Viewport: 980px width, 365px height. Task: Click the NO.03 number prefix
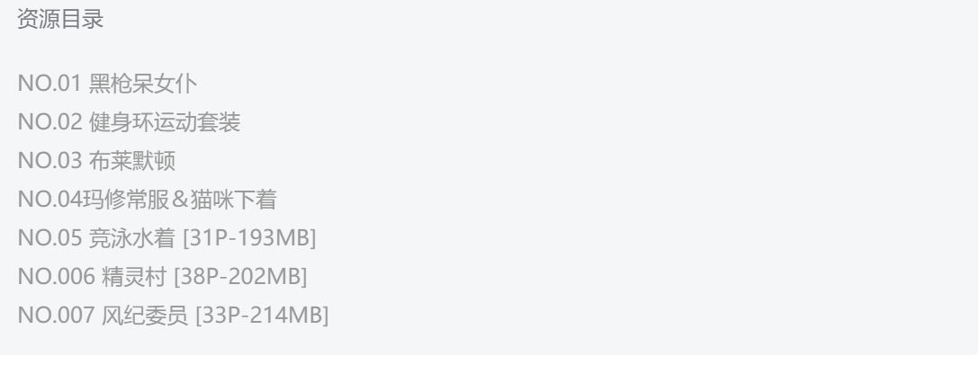(50, 161)
